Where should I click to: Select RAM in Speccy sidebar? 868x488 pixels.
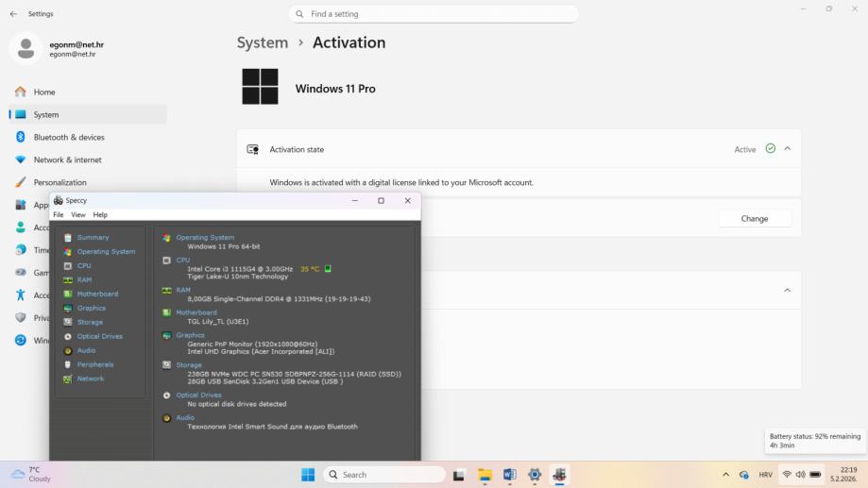point(84,280)
